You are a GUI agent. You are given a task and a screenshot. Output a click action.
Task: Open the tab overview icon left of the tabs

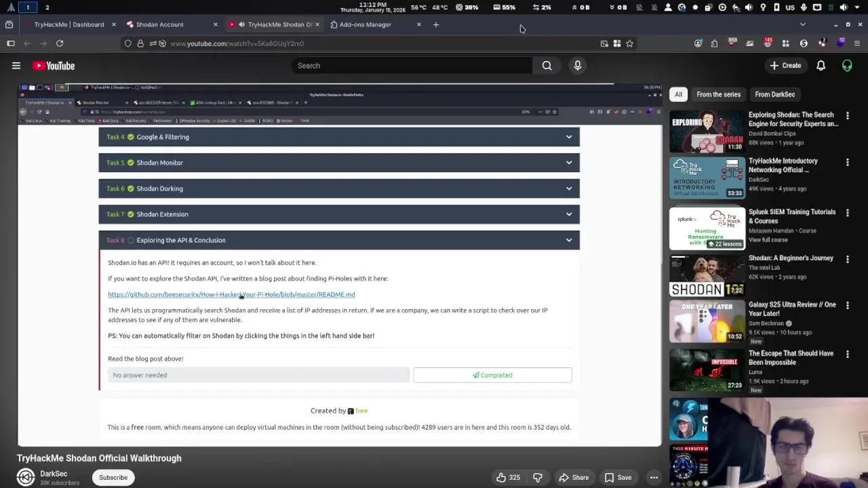tap(9, 24)
